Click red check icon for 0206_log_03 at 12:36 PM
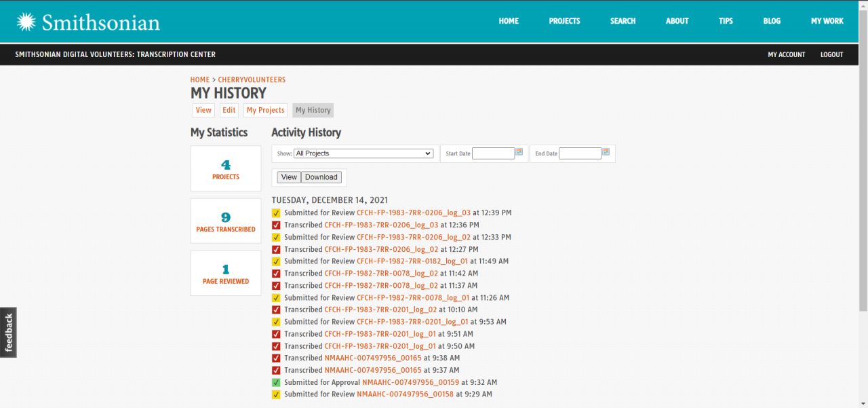868x408 pixels. (276, 225)
